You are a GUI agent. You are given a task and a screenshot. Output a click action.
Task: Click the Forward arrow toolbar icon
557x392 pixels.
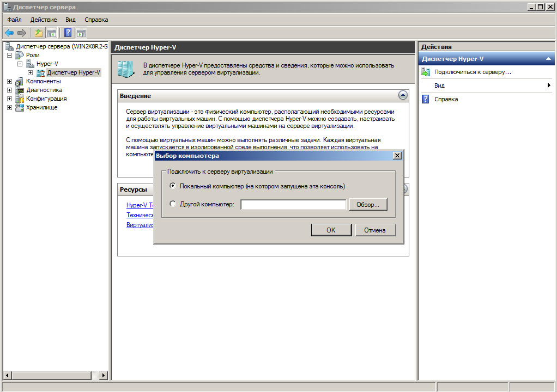(x=22, y=33)
